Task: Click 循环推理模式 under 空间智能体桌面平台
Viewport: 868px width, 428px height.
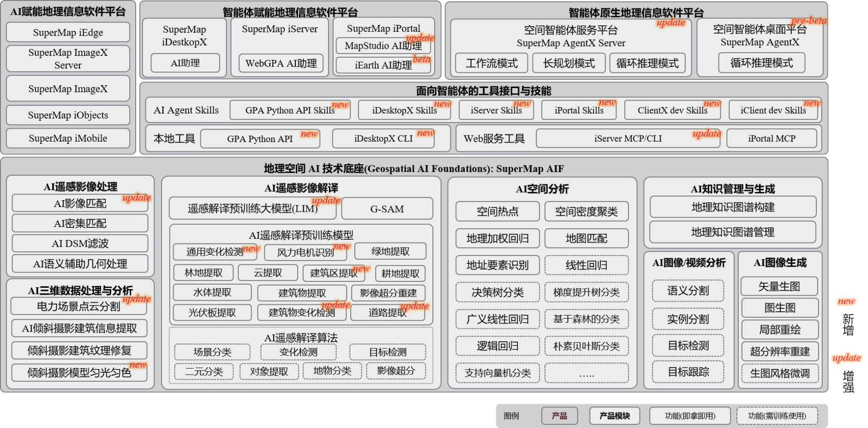Action: click(761, 63)
